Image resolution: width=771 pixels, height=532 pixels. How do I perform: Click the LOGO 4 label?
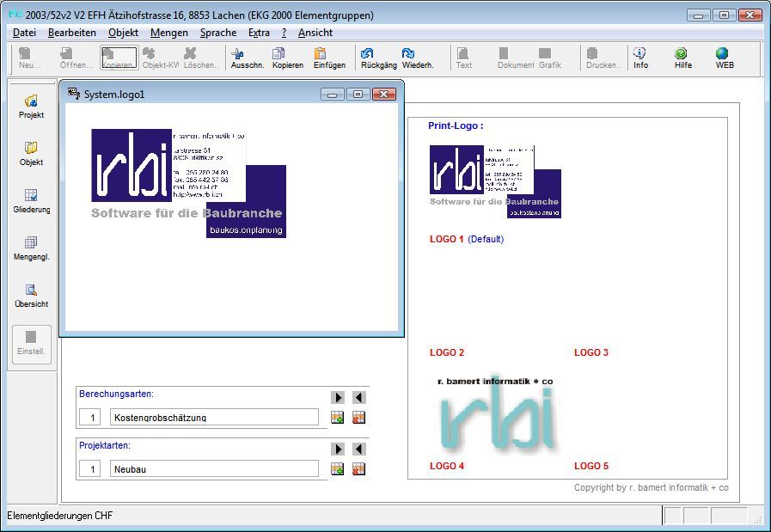coord(447,466)
